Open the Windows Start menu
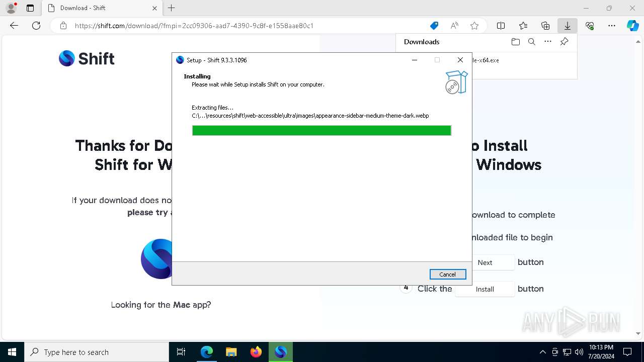 click(x=12, y=352)
